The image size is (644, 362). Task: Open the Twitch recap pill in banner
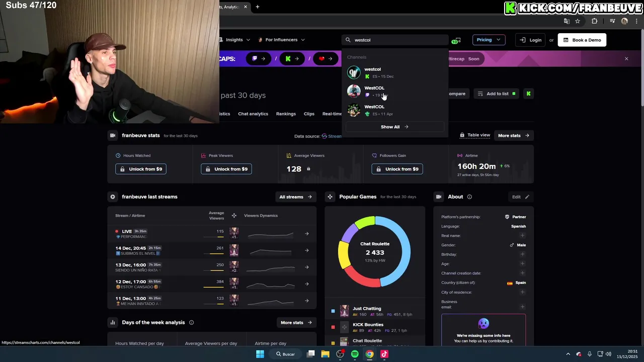tap(258, 59)
